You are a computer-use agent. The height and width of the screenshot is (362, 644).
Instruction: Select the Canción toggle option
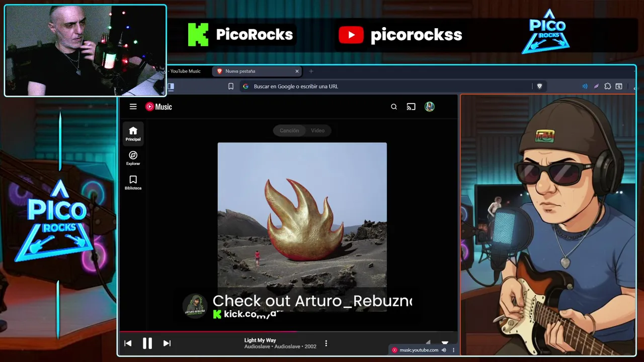289,131
